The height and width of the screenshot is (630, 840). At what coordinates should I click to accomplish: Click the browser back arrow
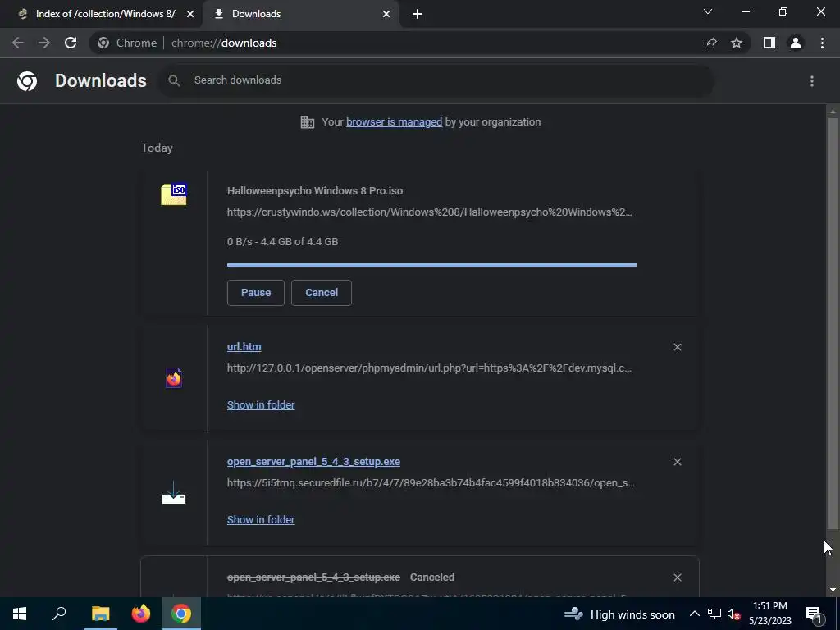click(x=18, y=43)
